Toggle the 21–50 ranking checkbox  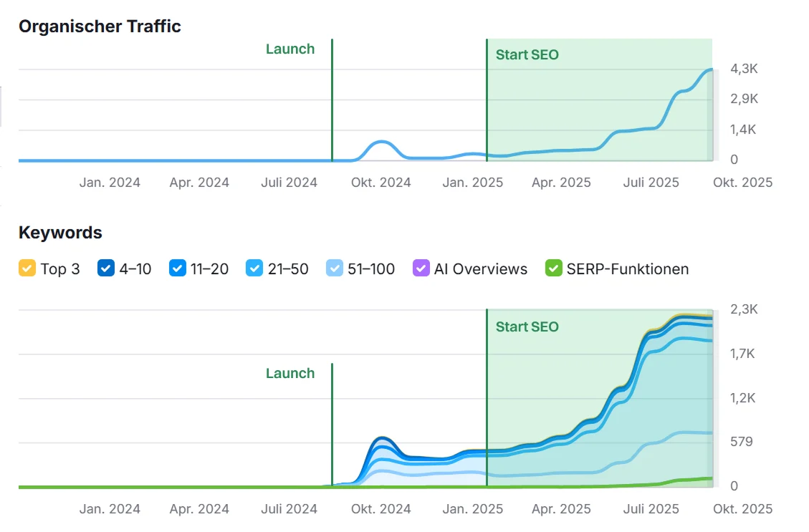(254, 269)
